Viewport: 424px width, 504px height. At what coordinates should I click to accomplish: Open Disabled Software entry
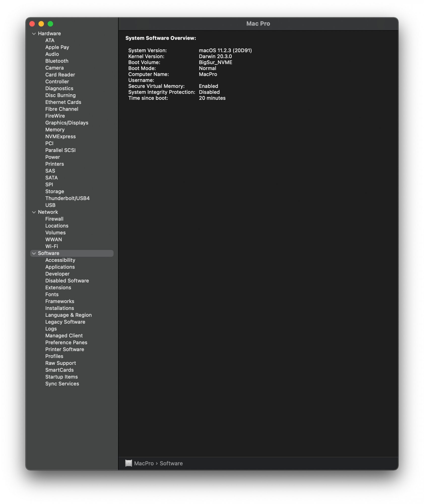(x=67, y=280)
